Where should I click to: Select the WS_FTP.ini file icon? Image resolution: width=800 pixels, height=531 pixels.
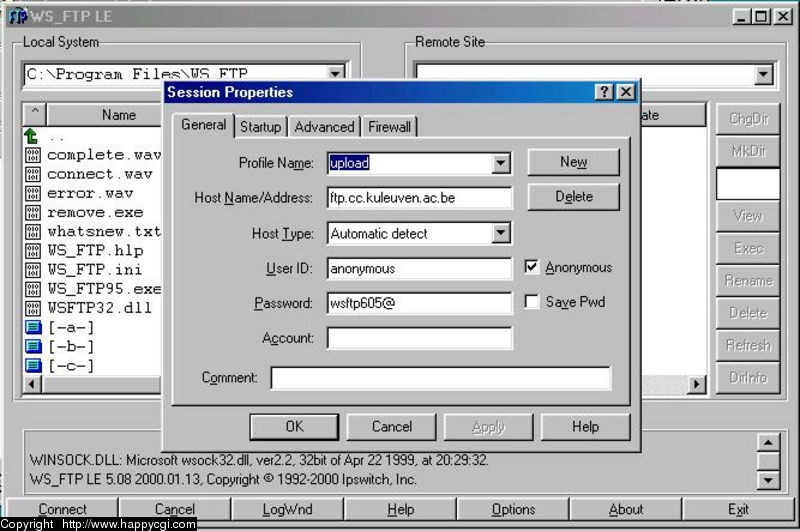(x=33, y=270)
